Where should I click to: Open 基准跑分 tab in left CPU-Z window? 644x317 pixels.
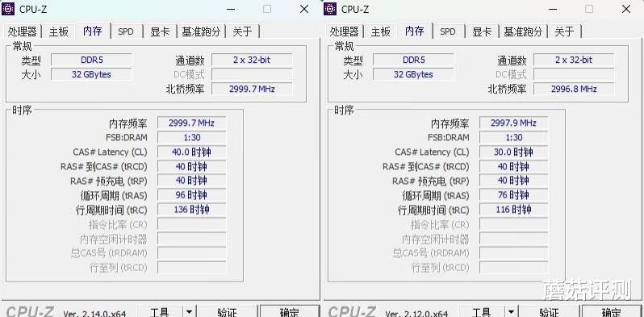coord(201,31)
